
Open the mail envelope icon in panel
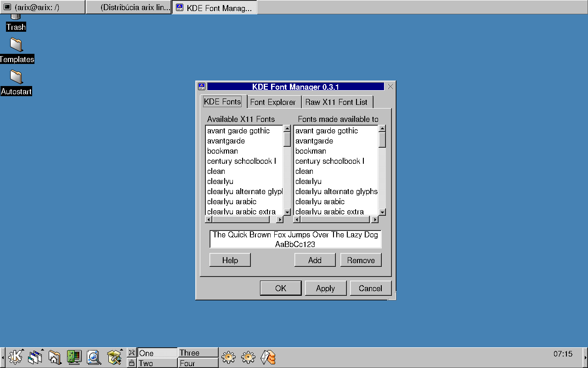268,357
